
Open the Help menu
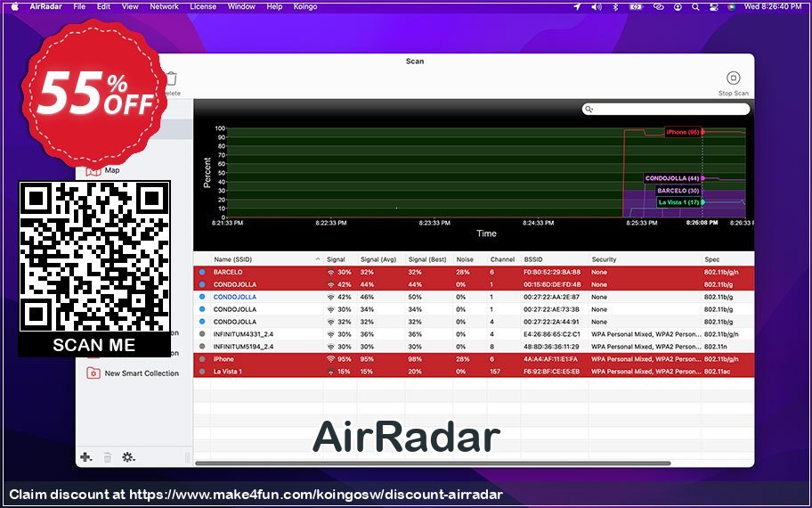click(x=274, y=7)
